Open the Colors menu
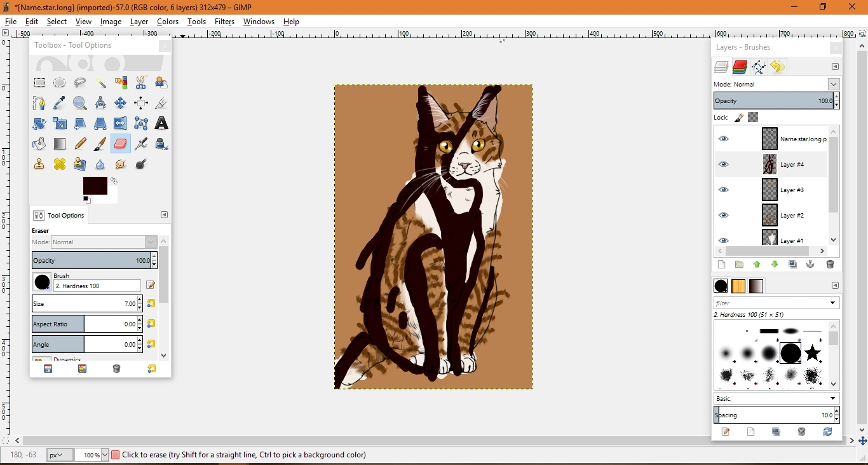 pyautogui.click(x=168, y=22)
